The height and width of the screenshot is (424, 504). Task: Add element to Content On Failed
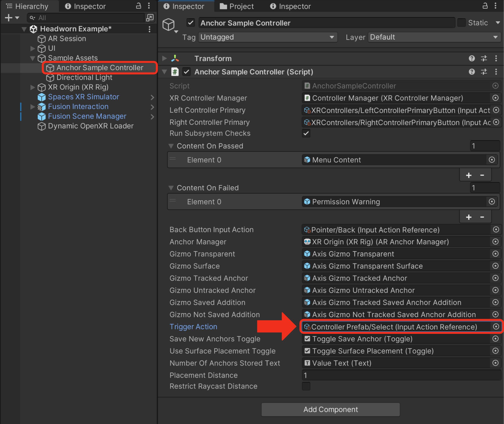469,217
